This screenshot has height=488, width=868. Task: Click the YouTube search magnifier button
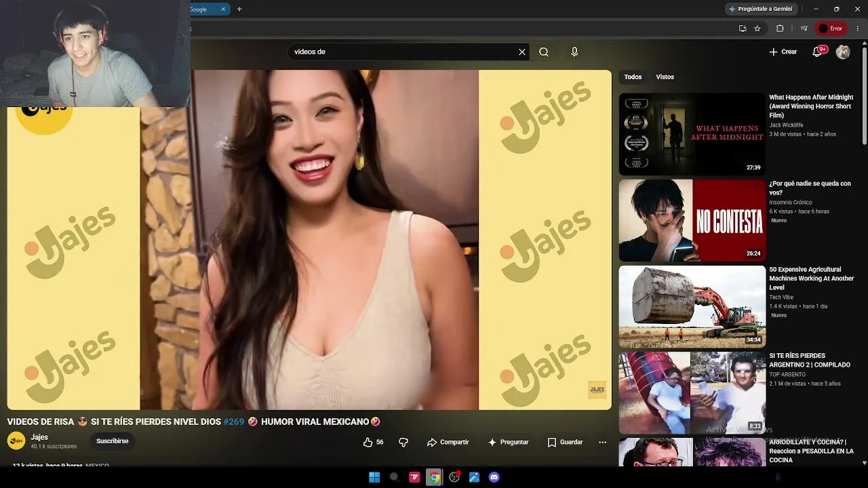coord(544,52)
